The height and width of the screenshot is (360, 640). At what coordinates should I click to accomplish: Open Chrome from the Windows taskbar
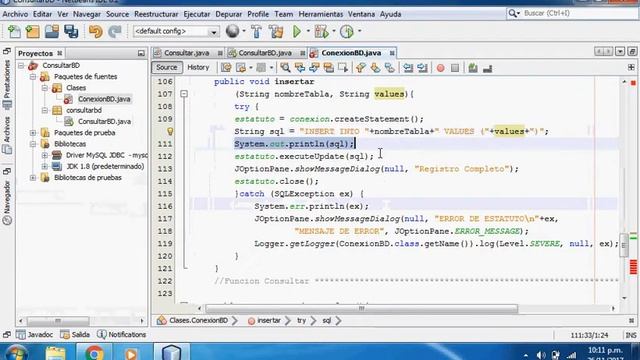click(x=94, y=352)
